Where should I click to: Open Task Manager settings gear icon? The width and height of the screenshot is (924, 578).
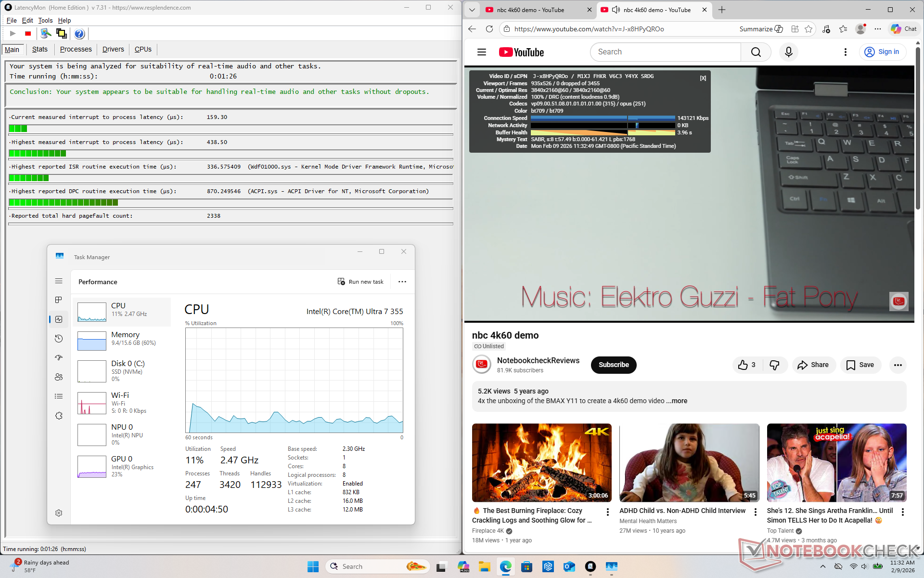[x=59, y=513]
